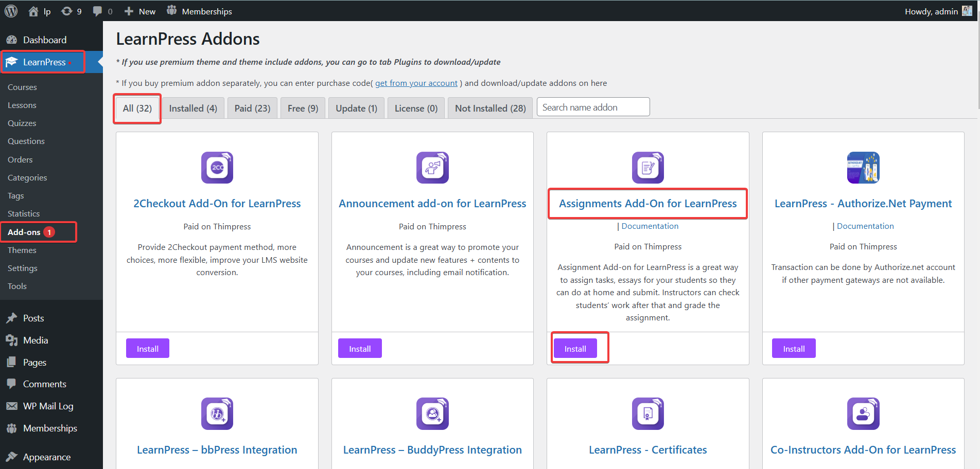Open Authorize.Net Payment Documentation link
Screen dimensions: 980x469
[865, 226]
